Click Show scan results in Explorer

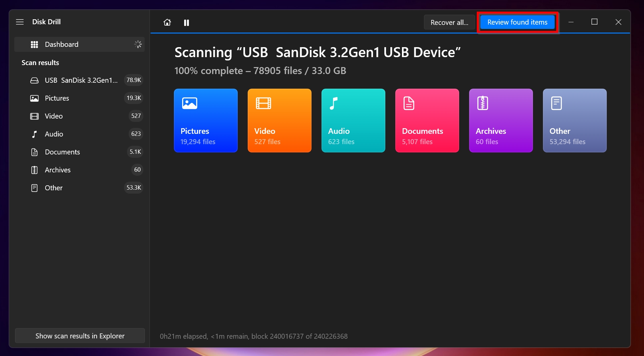[x=80, y=336]
